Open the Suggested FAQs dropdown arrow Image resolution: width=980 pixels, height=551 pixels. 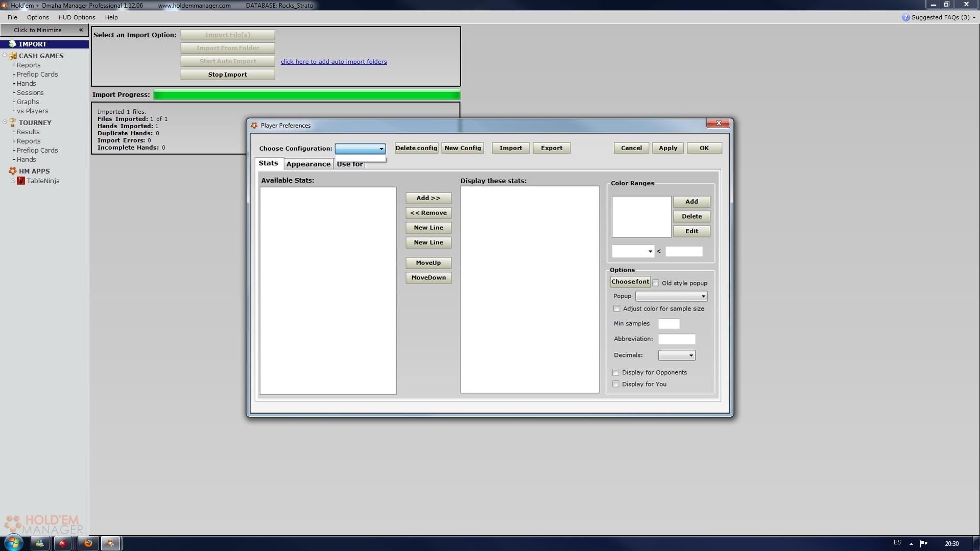[x=974, y=18]
